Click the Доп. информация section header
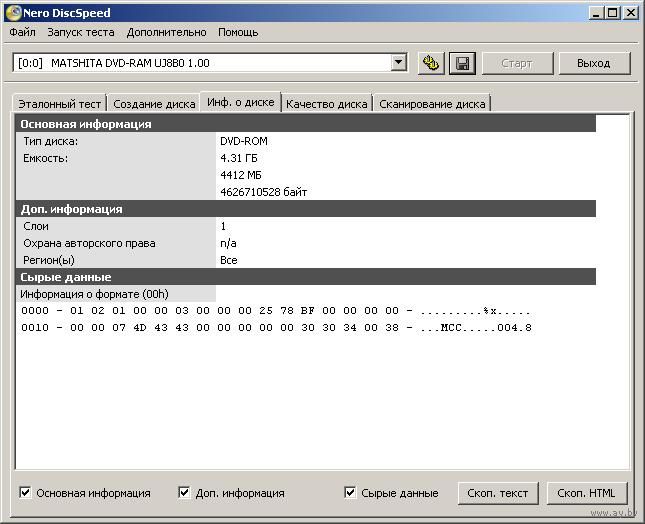 tap(306, 209)
